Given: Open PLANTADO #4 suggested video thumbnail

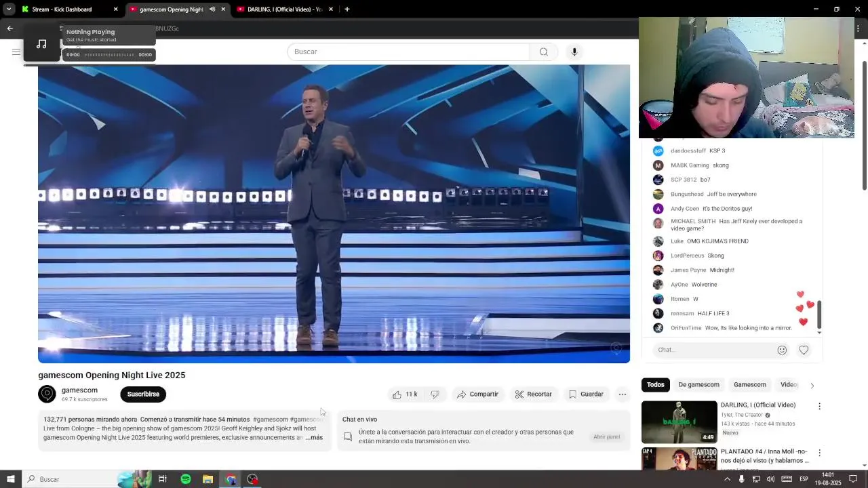Looking at the screenshot, I should point(679,459).
